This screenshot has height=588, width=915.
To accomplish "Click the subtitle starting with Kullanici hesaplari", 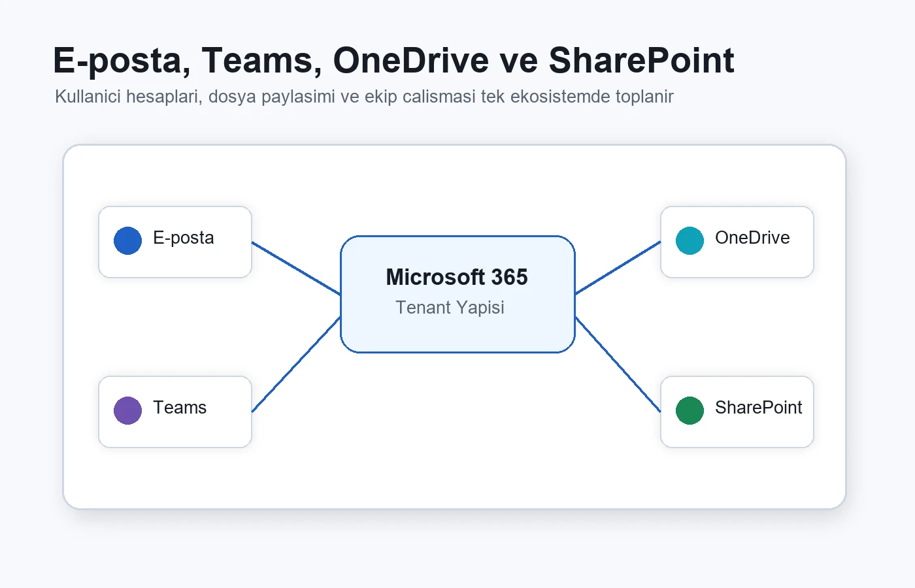I will coord(364,97).
